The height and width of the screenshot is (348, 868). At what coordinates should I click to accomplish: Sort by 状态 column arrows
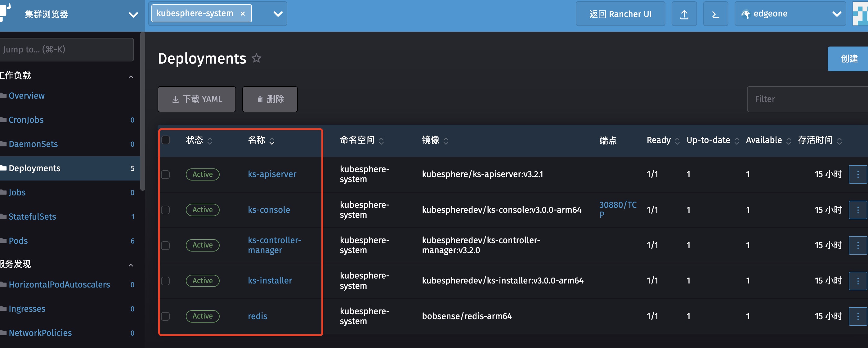(210, 141)
